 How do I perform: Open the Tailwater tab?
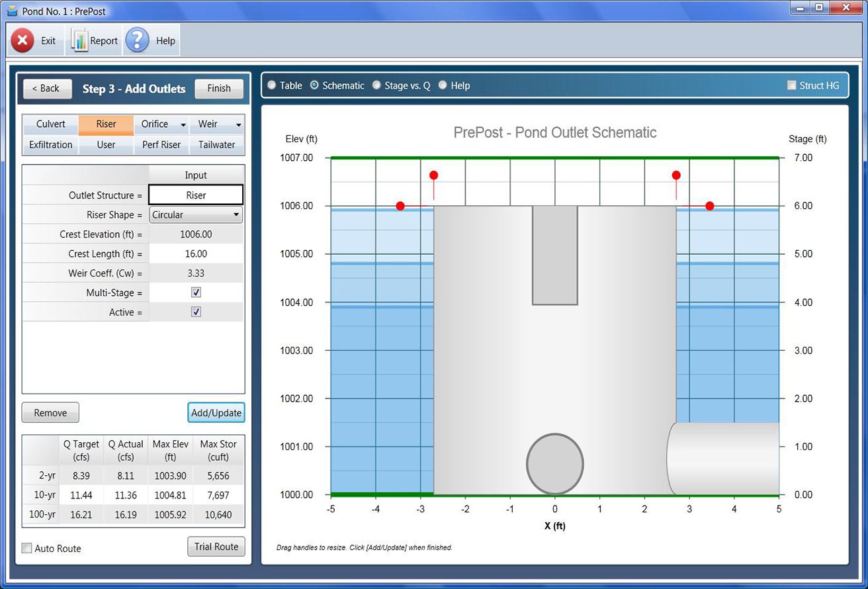[x=216, y=144]
